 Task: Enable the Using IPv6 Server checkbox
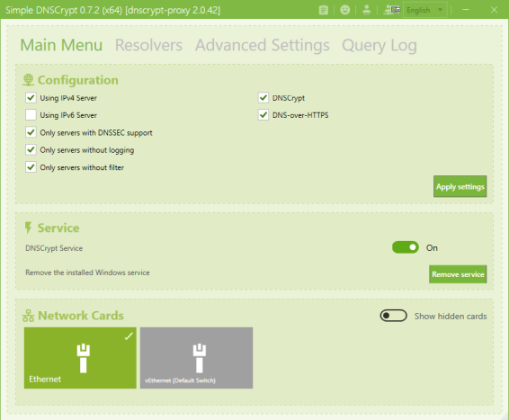point(31,115)
